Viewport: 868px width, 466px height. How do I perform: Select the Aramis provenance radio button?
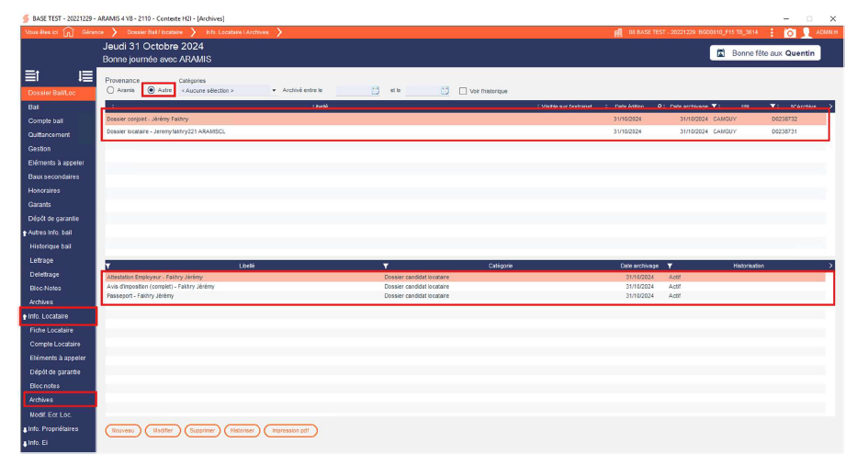[111, 90]
